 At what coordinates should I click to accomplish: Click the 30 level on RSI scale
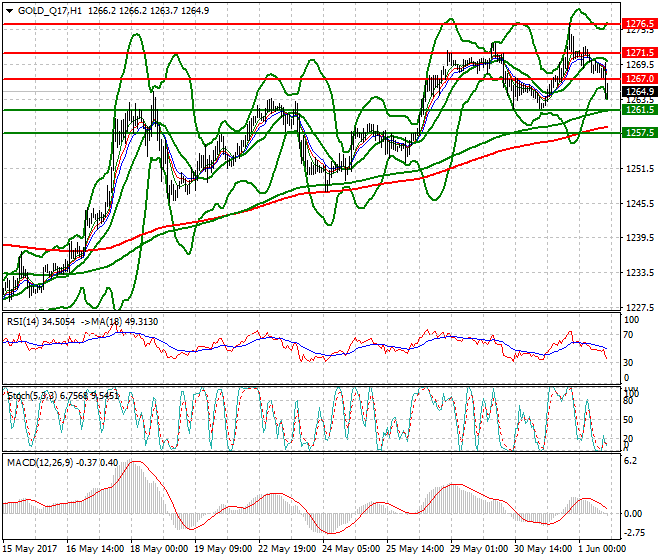pyautogui.click(x=628, y=363)
